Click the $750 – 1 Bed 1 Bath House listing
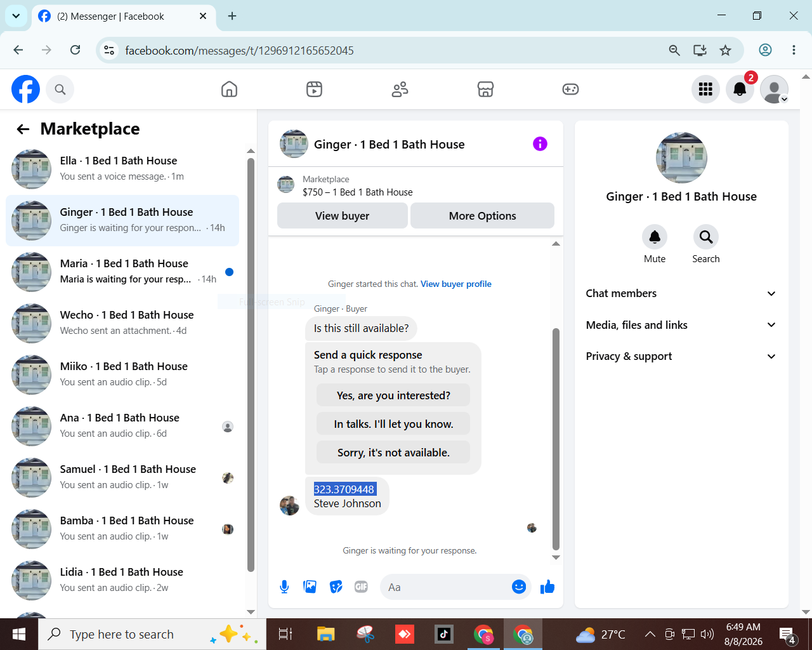Image resolution: width=812 pixels, height=650 pixels. coord(357,192)
